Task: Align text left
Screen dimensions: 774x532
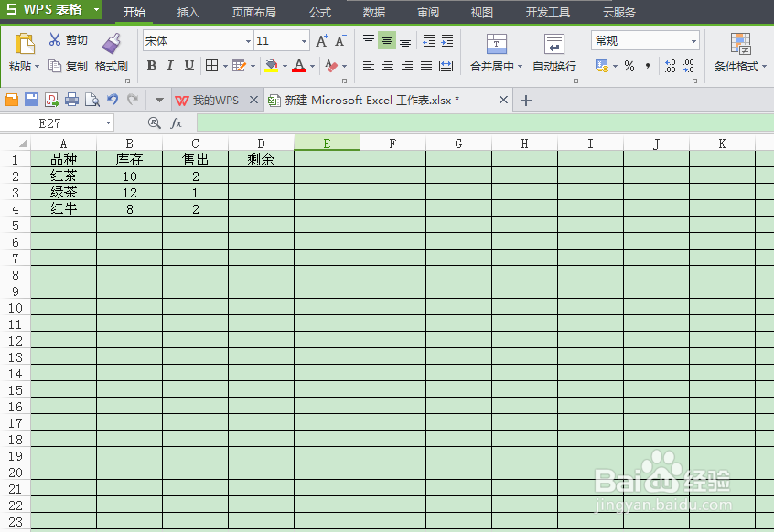Action: coord(368,66)
